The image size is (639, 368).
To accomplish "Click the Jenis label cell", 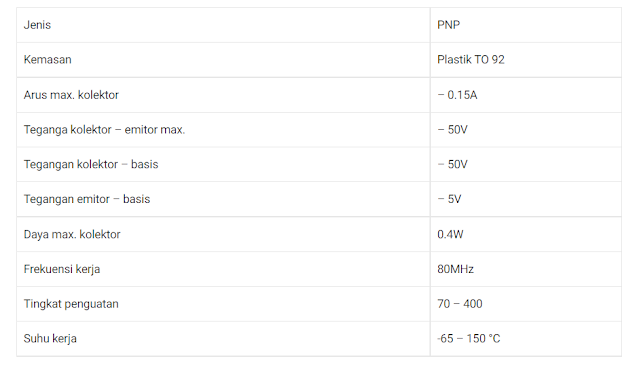I will [223, 25].
